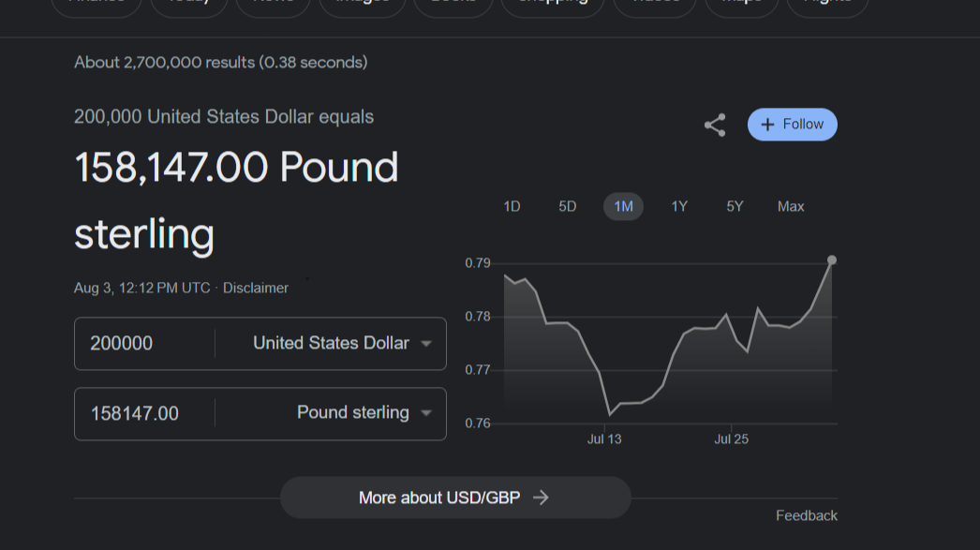Open More about USD/GBP

(455, 498)
